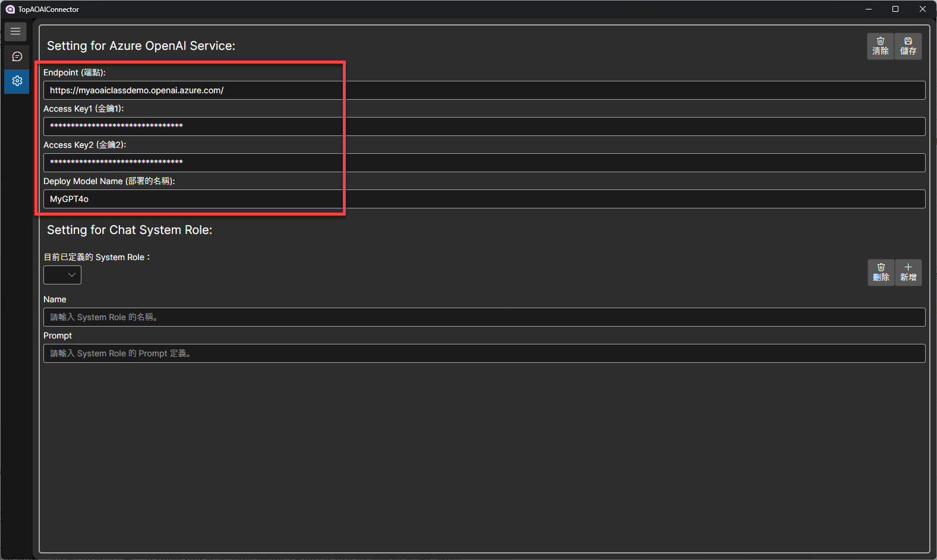Click the 'Setting for Azure OpenAI Service:' heading
The width and height of the screenshot is (937, 560).
click(141, 46)
